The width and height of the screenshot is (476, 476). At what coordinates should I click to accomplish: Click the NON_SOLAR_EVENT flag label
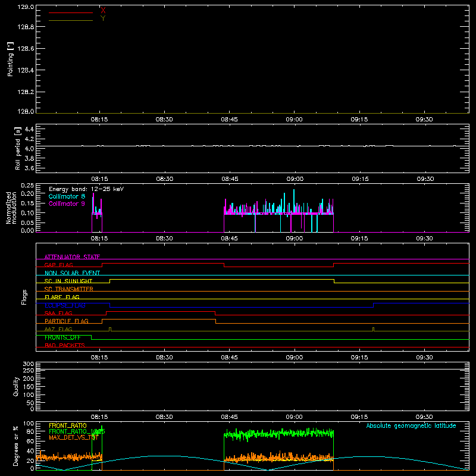72,273
